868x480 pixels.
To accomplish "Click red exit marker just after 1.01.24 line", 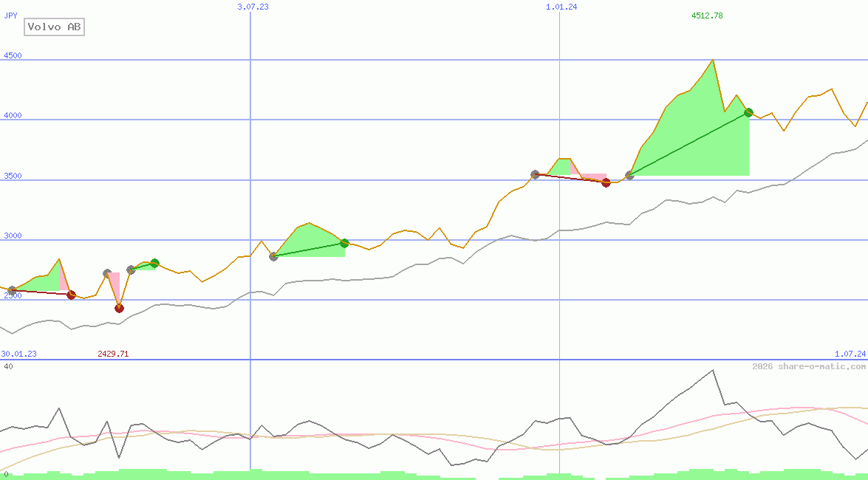I will 606,182.
